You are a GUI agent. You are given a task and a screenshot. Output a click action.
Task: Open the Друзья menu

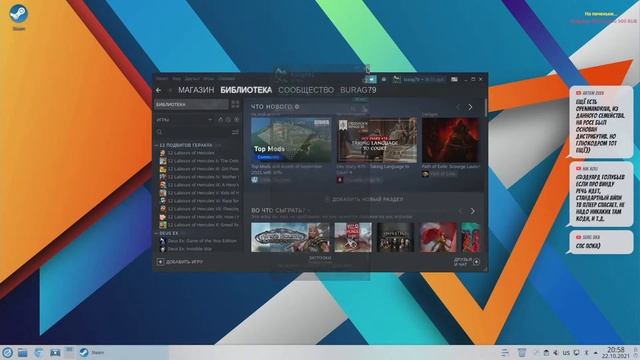coord(192,78)
